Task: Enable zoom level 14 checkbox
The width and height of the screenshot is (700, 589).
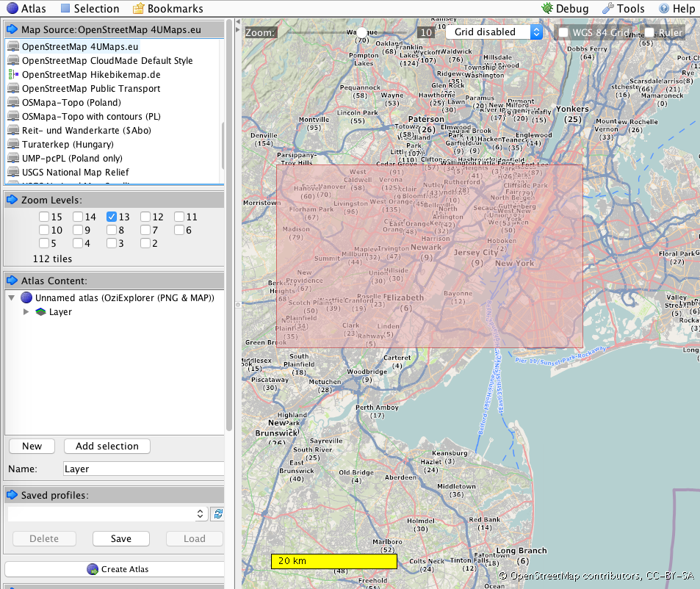Action: (78, 217)
